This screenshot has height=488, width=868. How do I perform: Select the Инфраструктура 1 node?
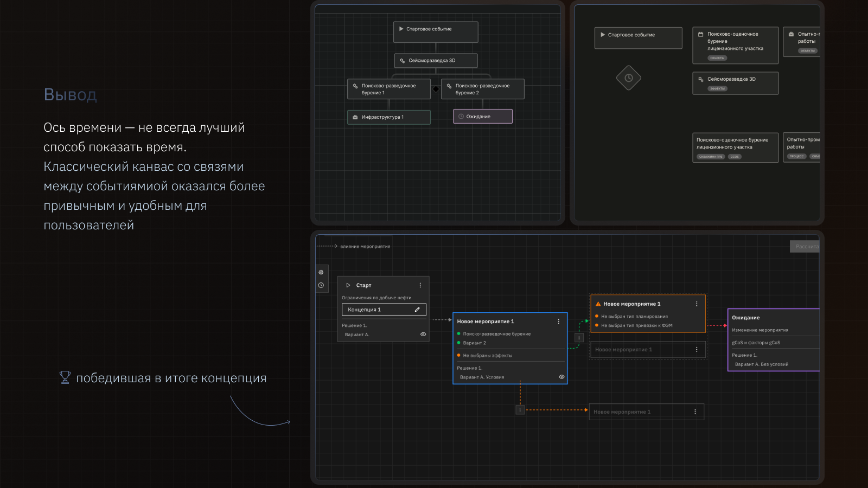389,117
